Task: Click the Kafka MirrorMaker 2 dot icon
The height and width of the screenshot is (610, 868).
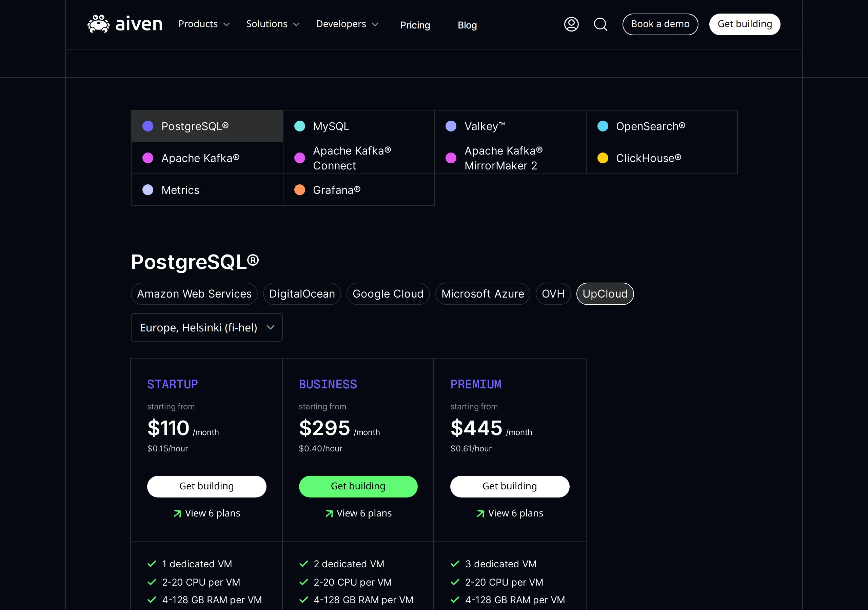Action: tap(451, 158)
